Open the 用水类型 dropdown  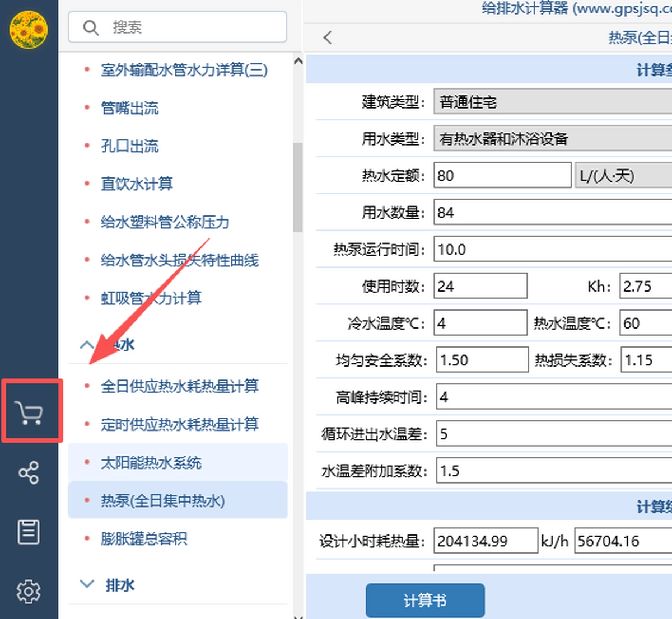click(552, 139)
